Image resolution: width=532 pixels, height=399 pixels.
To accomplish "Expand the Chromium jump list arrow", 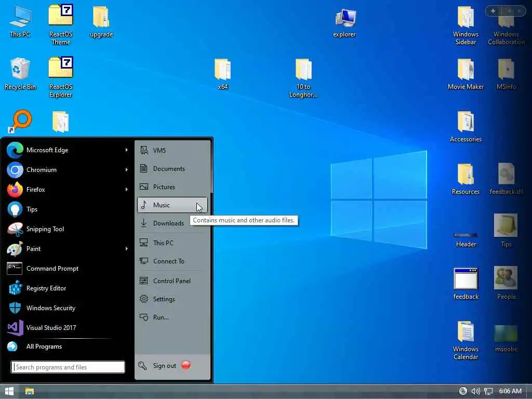I will pyautogui.click(x=127, y=170).
